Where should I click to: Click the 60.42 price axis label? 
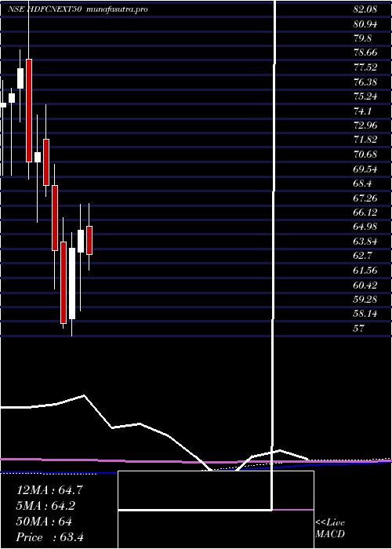(365, 285)
